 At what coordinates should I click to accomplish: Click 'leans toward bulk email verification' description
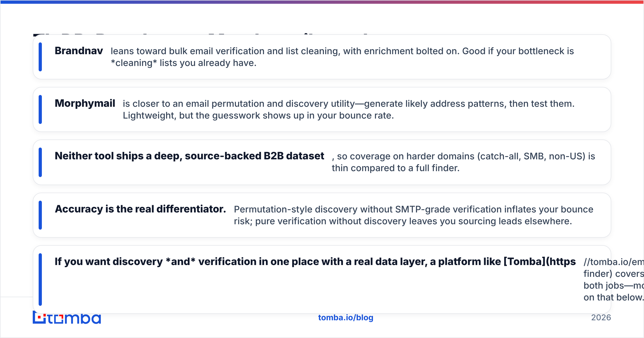tap(342, 57)
